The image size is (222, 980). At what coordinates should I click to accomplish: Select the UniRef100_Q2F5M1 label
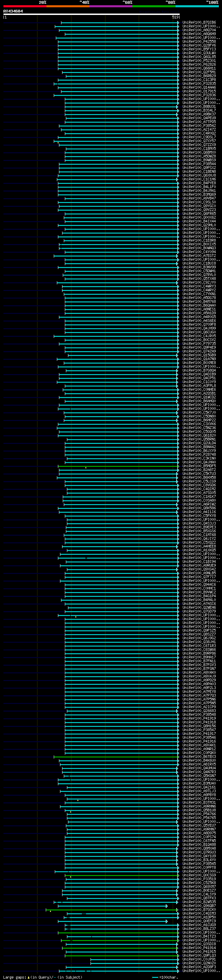[x=199, y=72]
